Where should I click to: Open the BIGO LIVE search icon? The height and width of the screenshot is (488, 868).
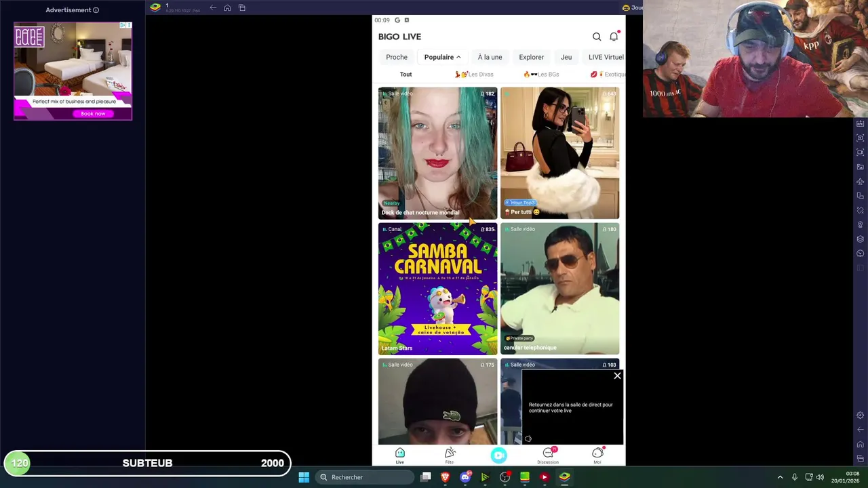(597, 37)
